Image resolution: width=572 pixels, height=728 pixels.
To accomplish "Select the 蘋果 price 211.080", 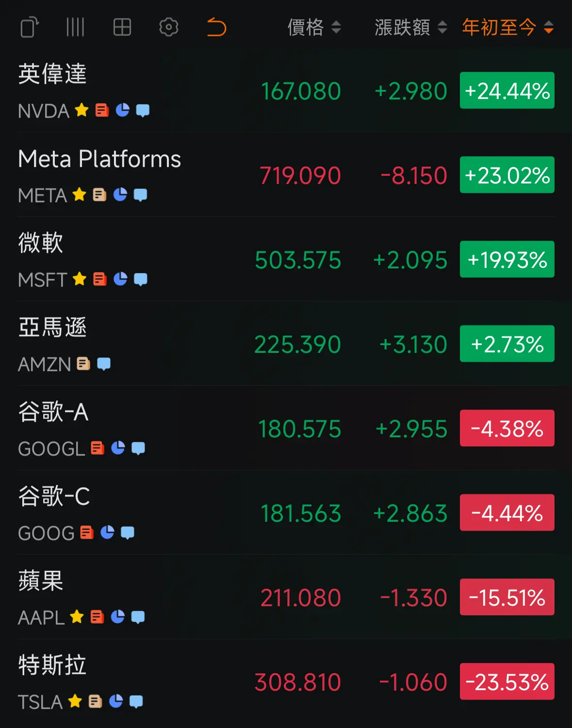I will [301, 598].
